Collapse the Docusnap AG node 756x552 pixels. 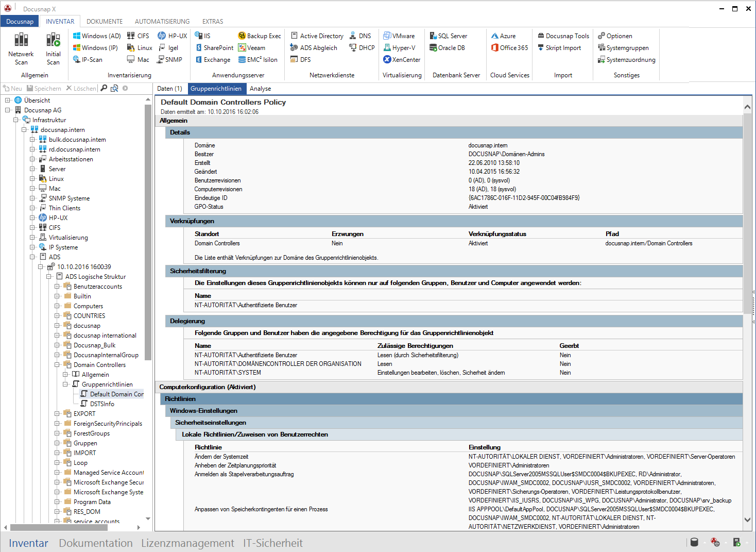click(8, 110)
